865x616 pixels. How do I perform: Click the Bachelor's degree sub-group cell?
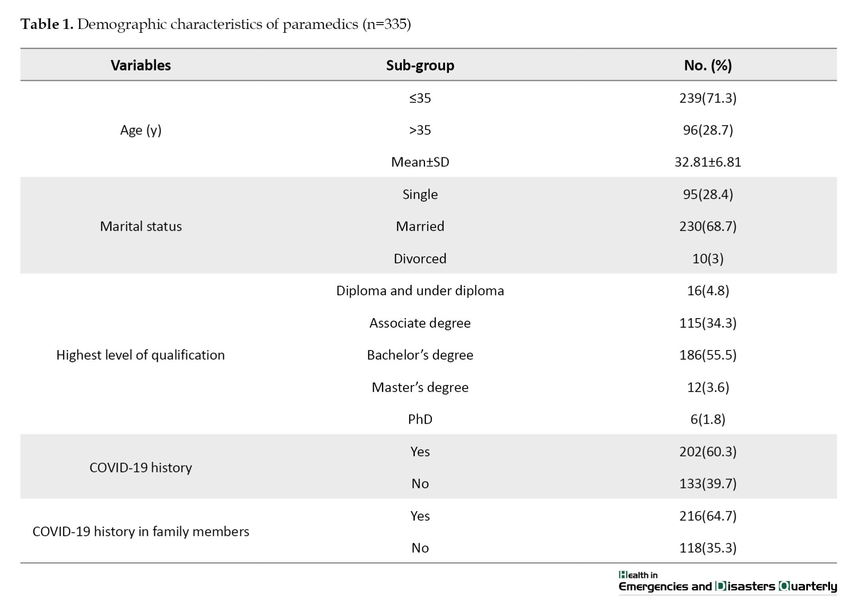420,355
